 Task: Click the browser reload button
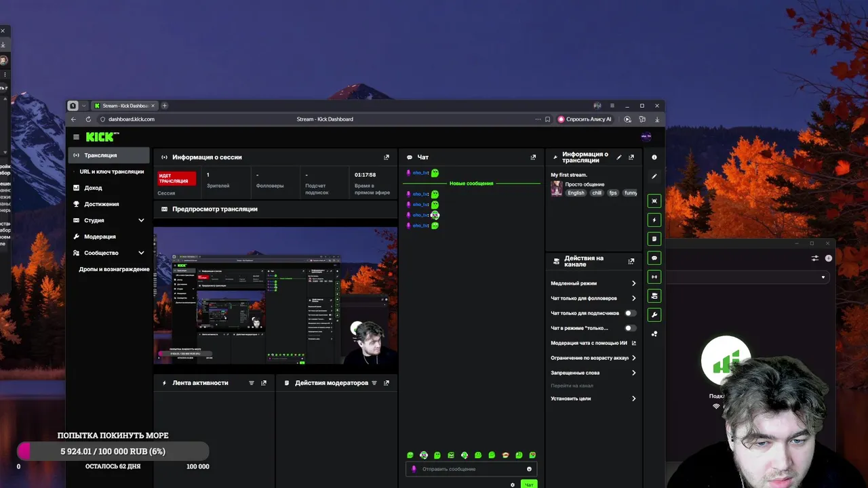tap(89, 119)
